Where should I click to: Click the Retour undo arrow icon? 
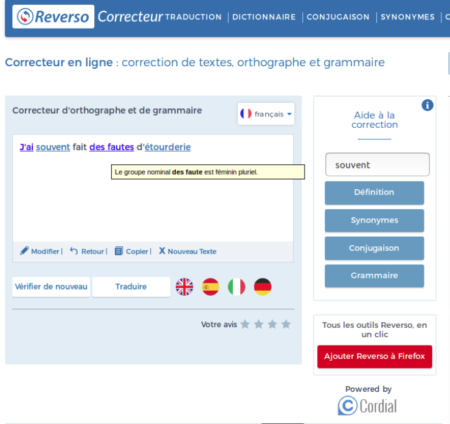point(74,251)
